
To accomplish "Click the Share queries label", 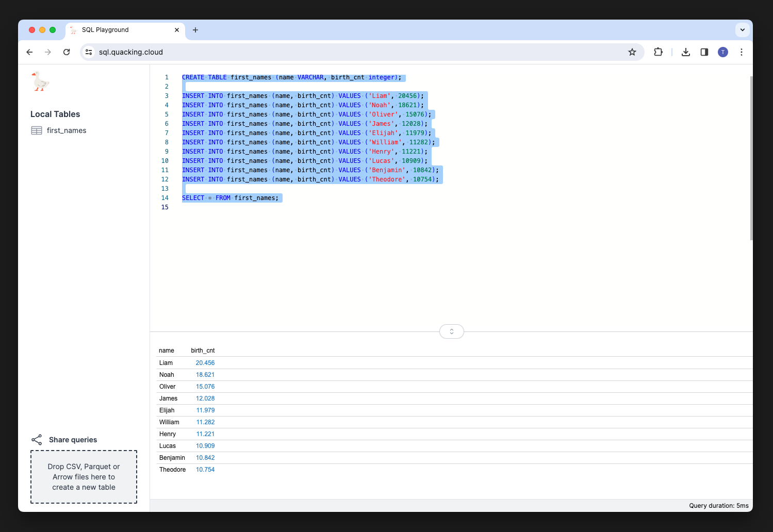I will point(73,439).
